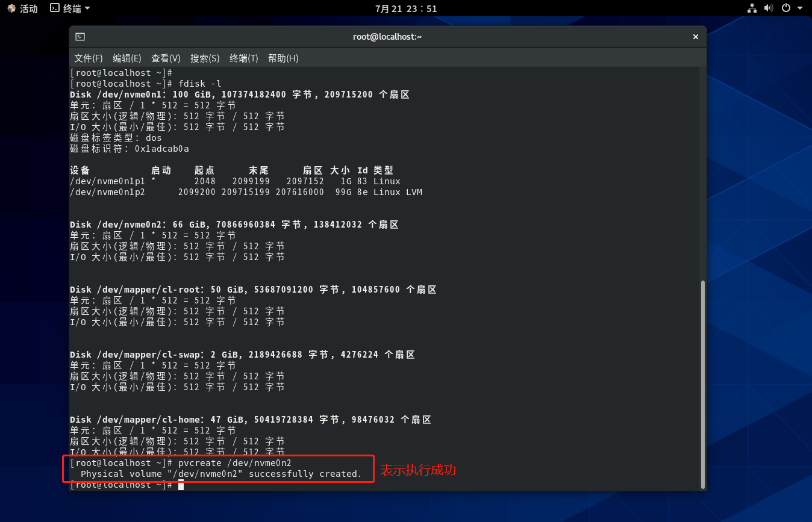Open the 活动 Activities overview
812x522 pixels.
click(x=22, y=8)
